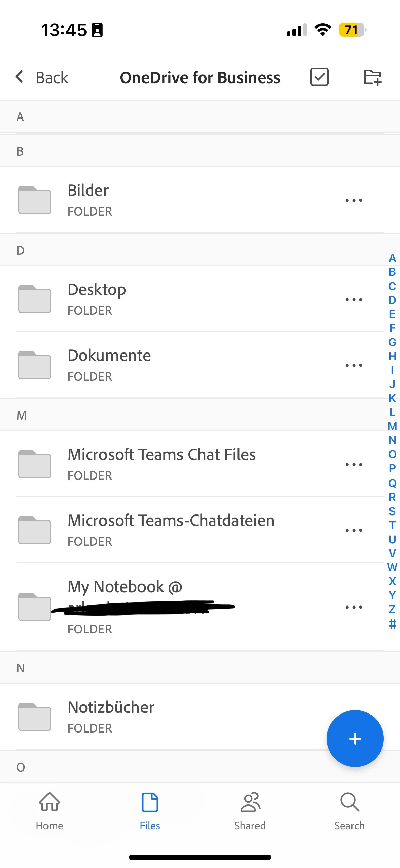Screen dimensions: 400x868
Task: Tap the 13:45 clock in status bar
Action: click(x=64, y=30)
